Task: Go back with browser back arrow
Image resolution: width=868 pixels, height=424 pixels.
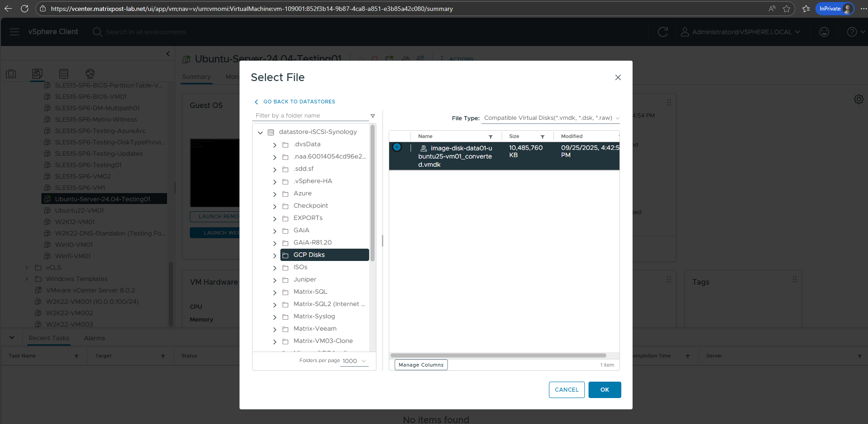Action: pos(8,9)
